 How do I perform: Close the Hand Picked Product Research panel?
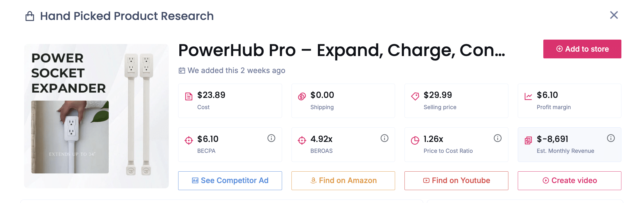tap(614, 15)
